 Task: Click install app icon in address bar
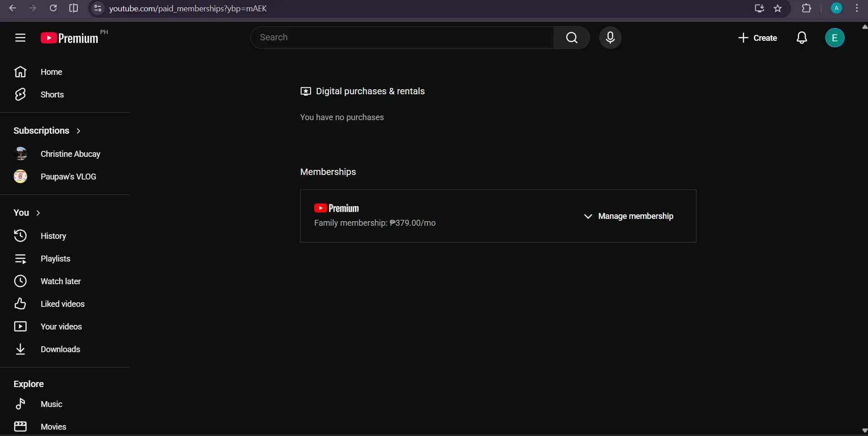click(x=759, y=8)
